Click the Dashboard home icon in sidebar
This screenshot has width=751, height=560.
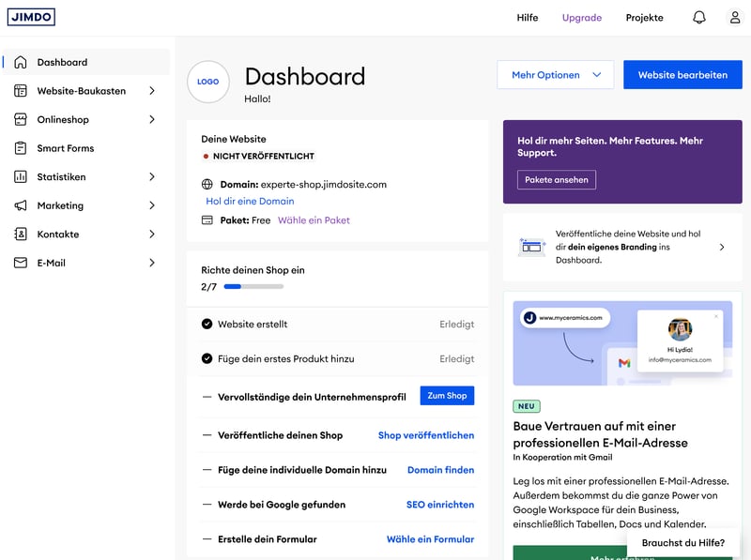click(20, 62)
